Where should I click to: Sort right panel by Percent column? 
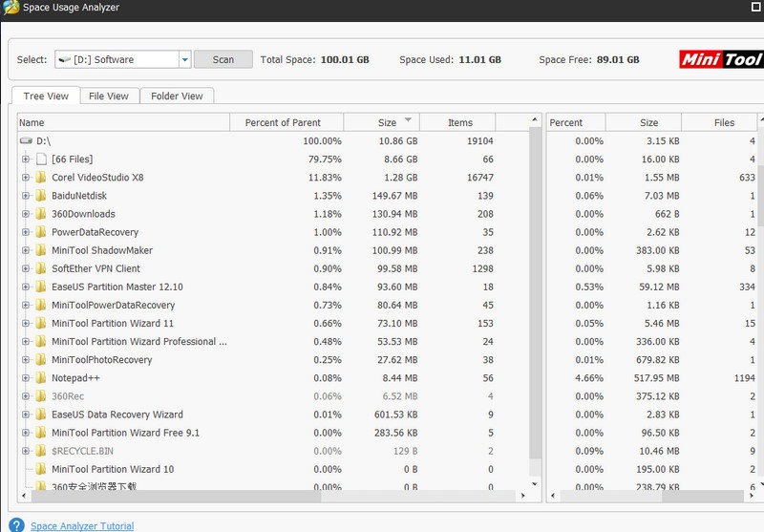click(x=576, y=123)
